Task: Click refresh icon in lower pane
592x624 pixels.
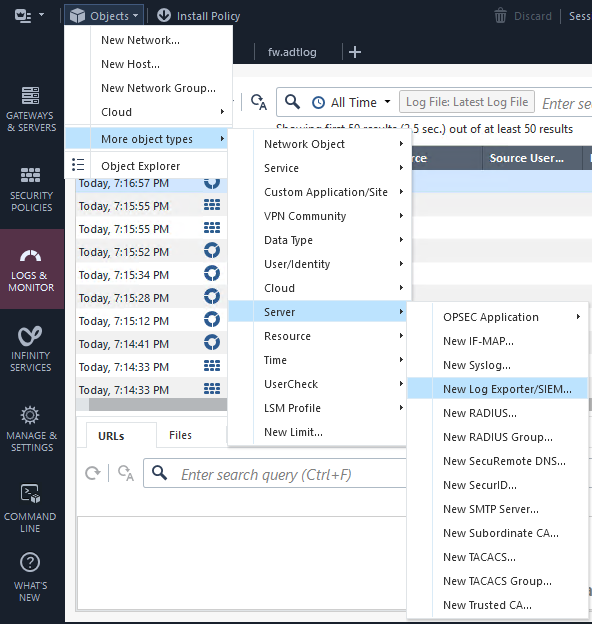Action: pos(93,473)
